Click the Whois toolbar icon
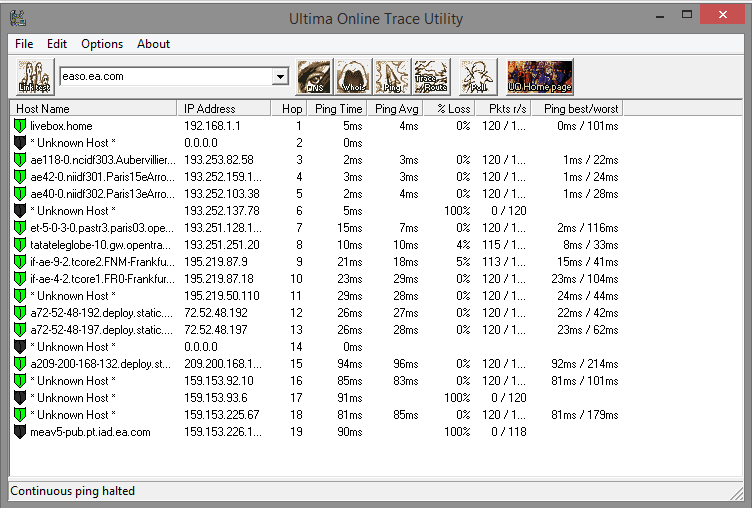The height and width of the screenshot is (508, 752). (352, 77)
